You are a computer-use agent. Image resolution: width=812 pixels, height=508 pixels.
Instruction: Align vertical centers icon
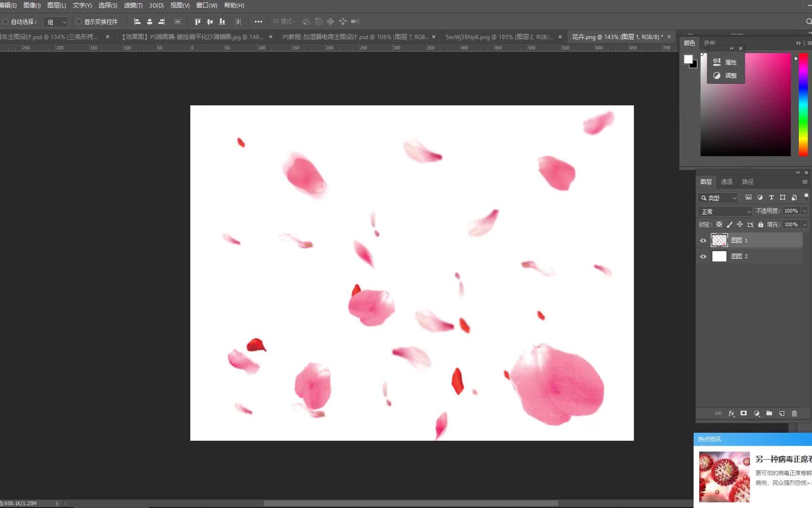pos(210,22)
